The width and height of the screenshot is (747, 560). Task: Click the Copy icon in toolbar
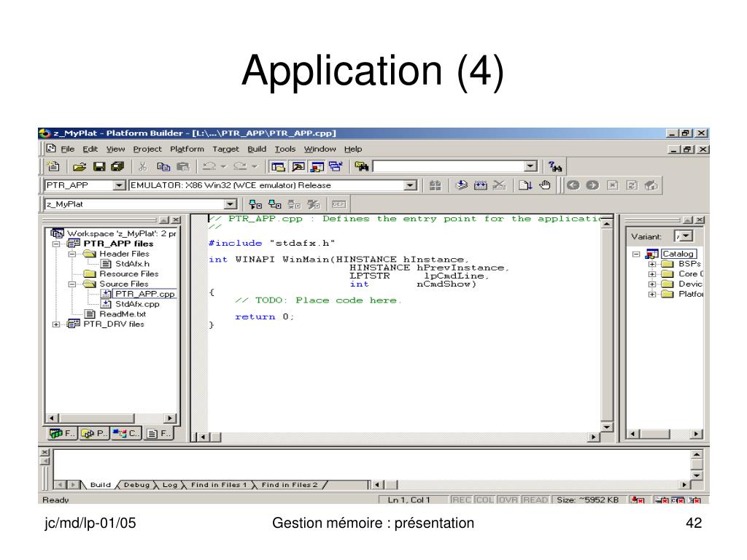163,166
